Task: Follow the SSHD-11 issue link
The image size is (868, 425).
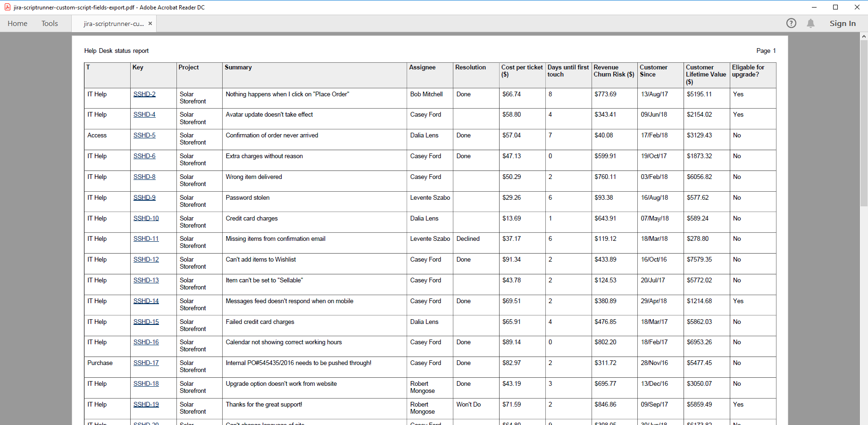Action: pos(146,239)
